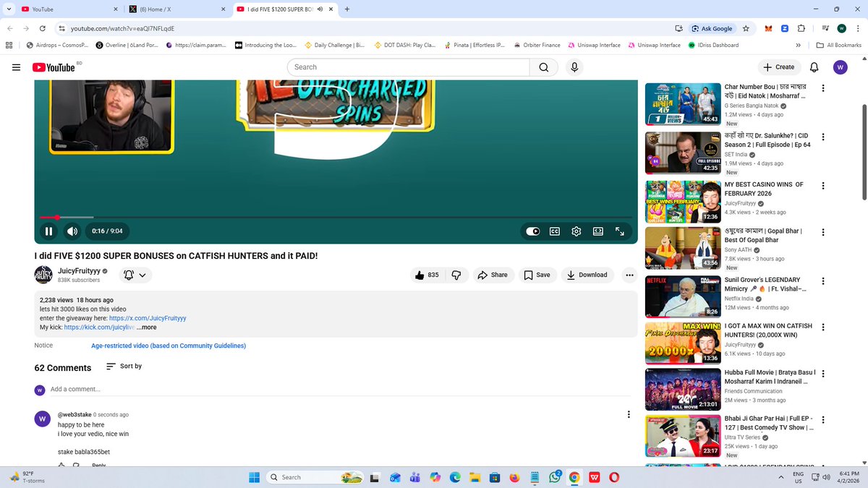The image size is (868, 488).
Task: Open the JuicyFruityyy channel name link
Action: tap(78, 271)
